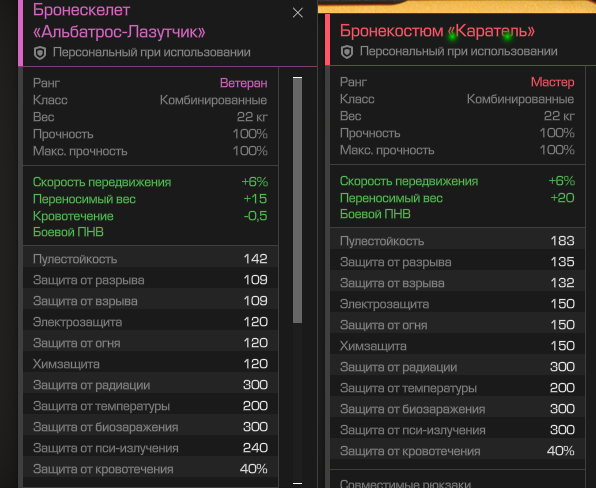The height and width of the screenshot is (488, 596).
Task: Click the scrollbar thumb in the left panel
Action: (298, 200)
